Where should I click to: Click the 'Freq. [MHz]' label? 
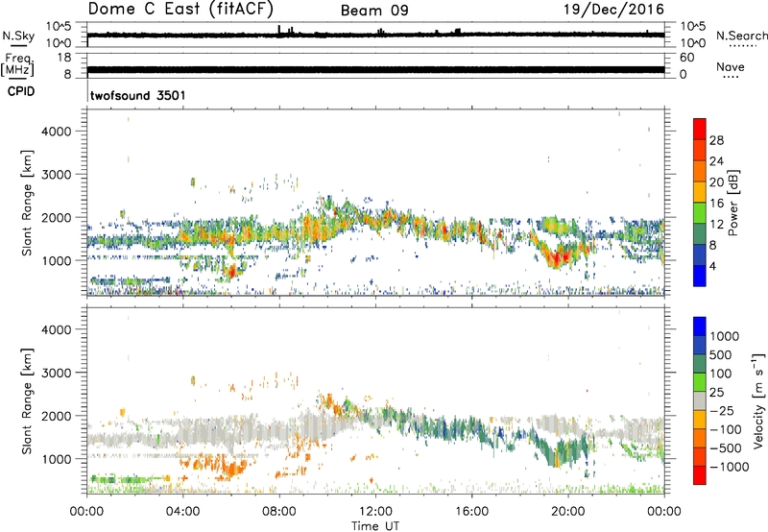pos(17,64)
